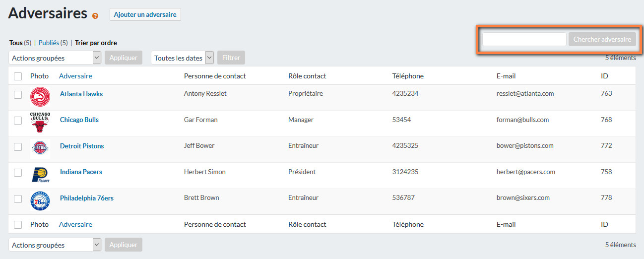Viewport: 644px width, 259px height.
Task: Click contact name Brett Brown
Action: pyautogui.click(x=201, y=197)
